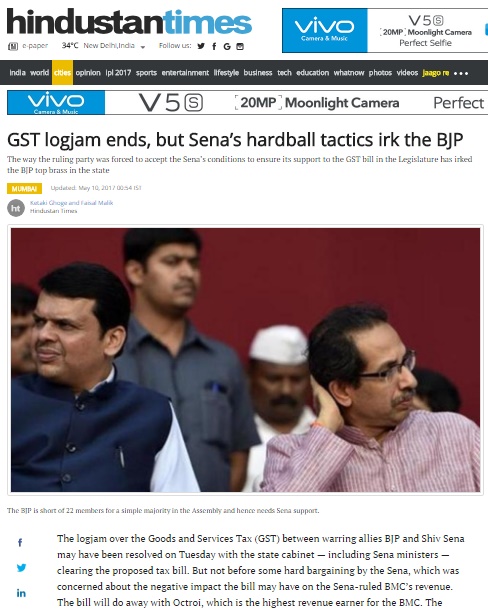This screenshot has height=611, width=488.
Task: Share the article via left-side Facebook icon
Action: pyautogui.click(x=20, y=542)
